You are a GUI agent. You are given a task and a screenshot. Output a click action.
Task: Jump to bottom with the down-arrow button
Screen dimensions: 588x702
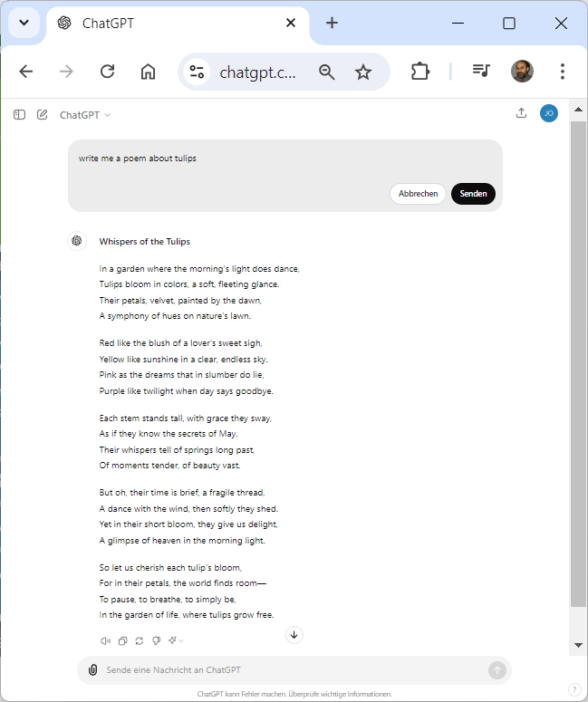[294, 635]
